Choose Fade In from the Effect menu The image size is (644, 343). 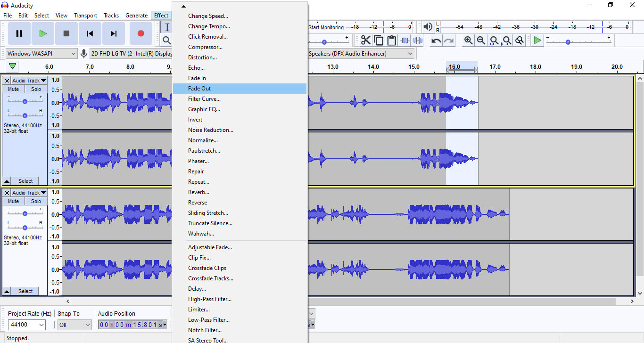tap(240, 78)
